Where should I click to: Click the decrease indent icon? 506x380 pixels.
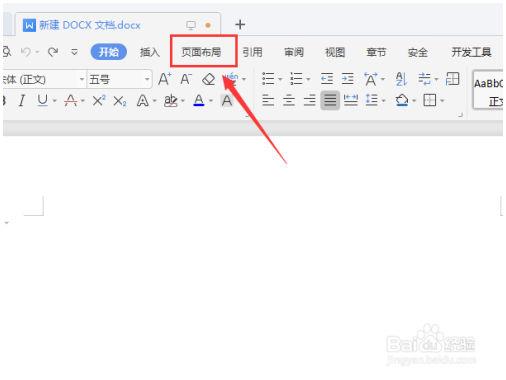[327, 79]
